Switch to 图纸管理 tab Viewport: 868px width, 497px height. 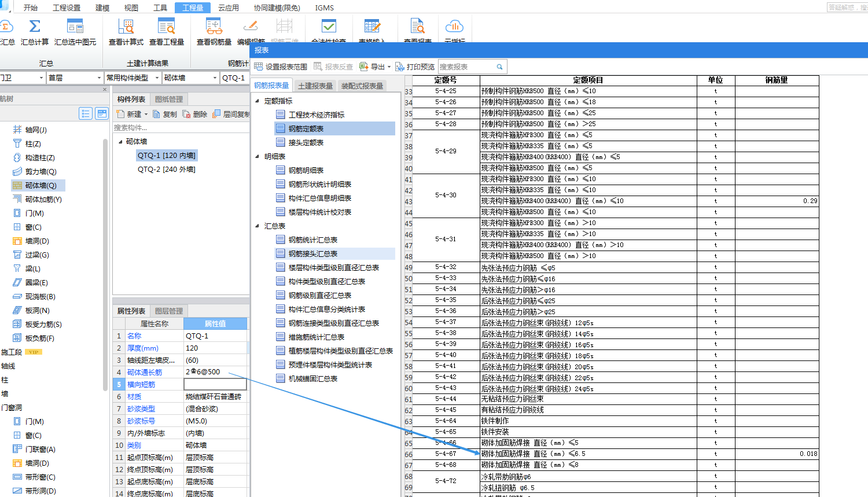tap(169, 99)
